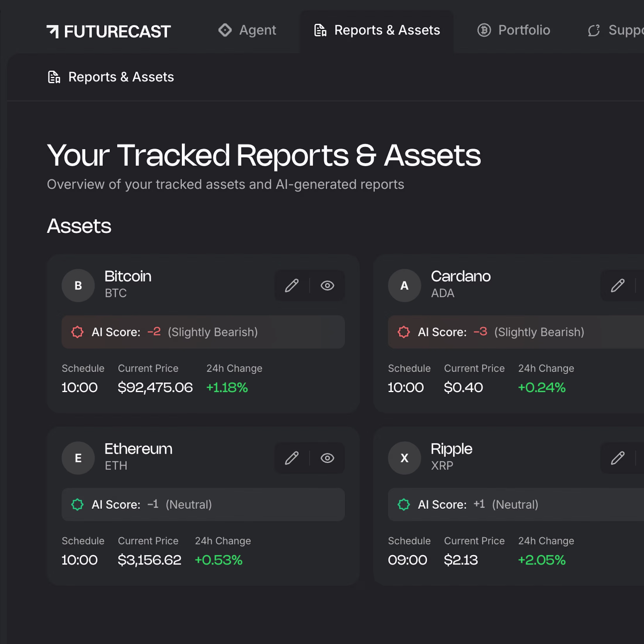Click Ethereum price $3,156.62

point(149,560)
